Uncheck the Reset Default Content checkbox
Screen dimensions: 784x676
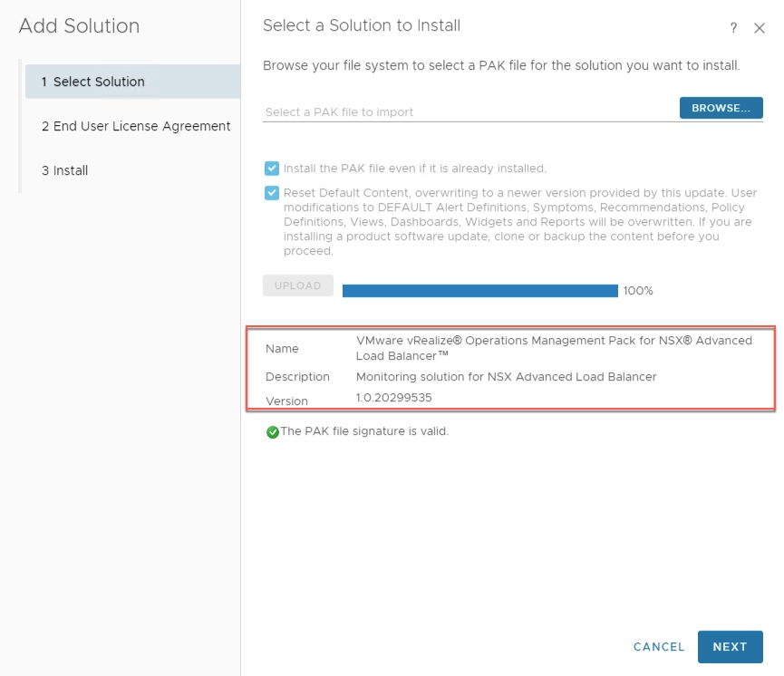click(x=272, y=193)
